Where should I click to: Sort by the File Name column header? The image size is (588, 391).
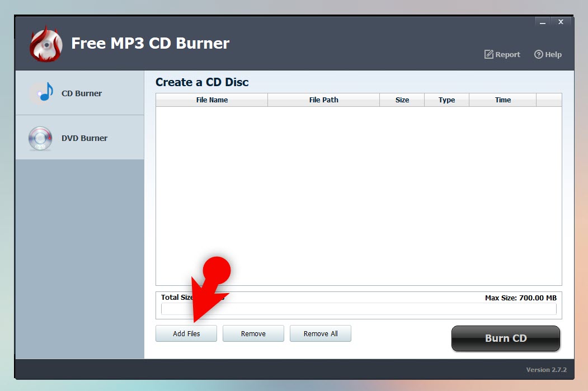212,100
